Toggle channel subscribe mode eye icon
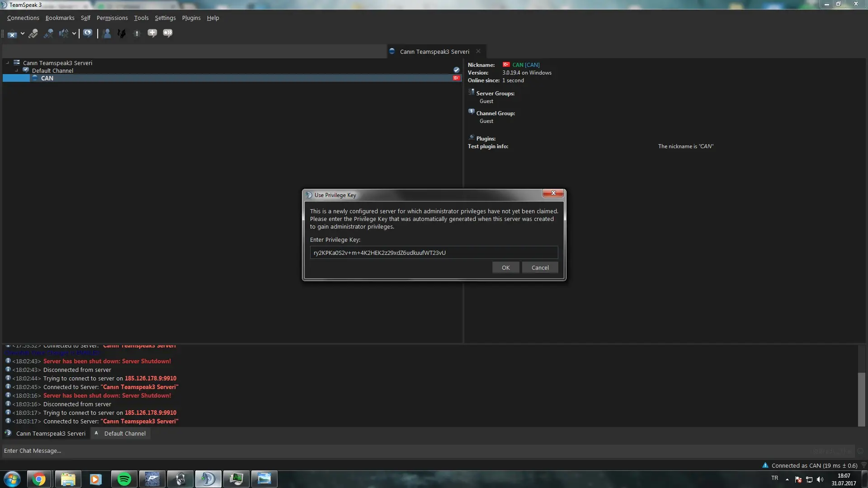The width and height of the screenshot is (868, 488). pos(88,33)
